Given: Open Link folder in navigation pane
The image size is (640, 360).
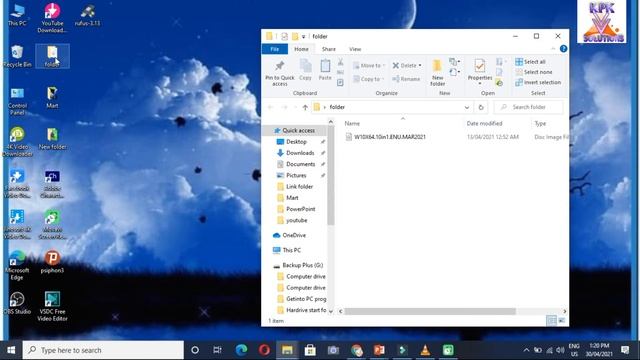Looking at the screenshot, I should point(299,187).
